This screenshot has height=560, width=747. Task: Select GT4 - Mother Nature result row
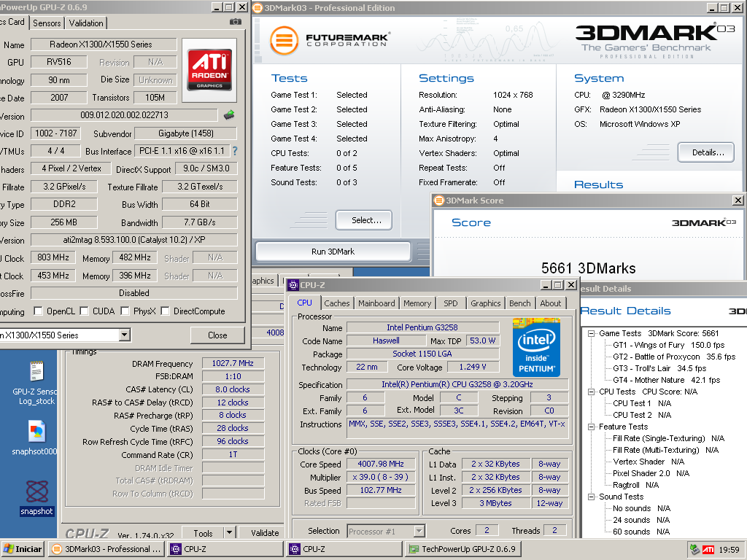pyautogui.click(x=666, y=380)
